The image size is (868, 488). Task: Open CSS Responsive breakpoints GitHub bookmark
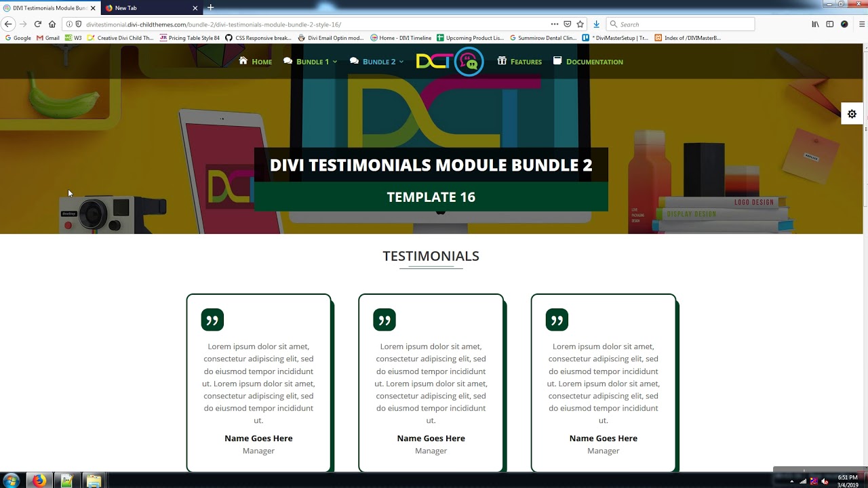point(258,38)
